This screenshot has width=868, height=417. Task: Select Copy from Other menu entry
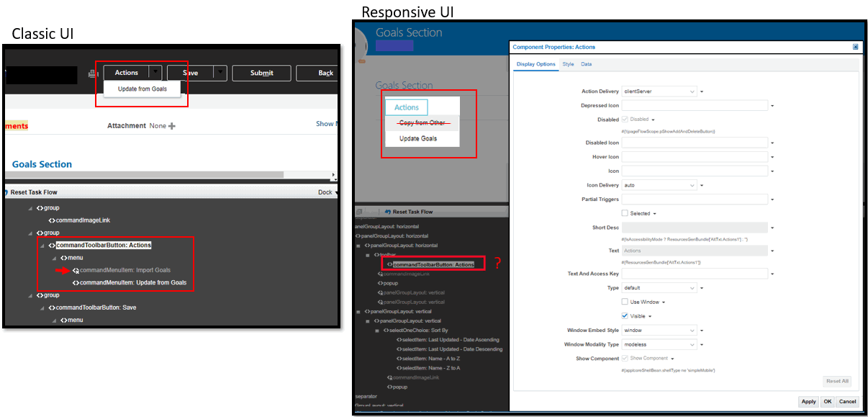(x=422, y=122)
